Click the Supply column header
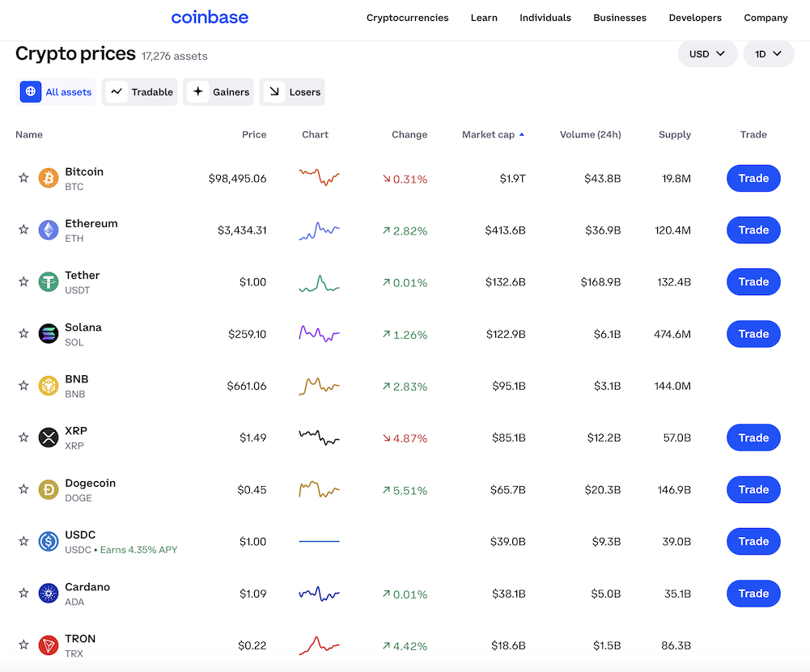 675,134
